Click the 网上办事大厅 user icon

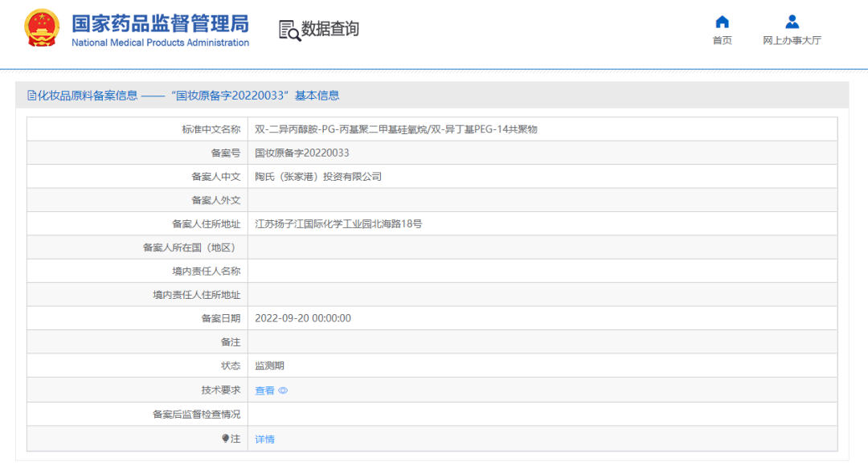point(792,22)
